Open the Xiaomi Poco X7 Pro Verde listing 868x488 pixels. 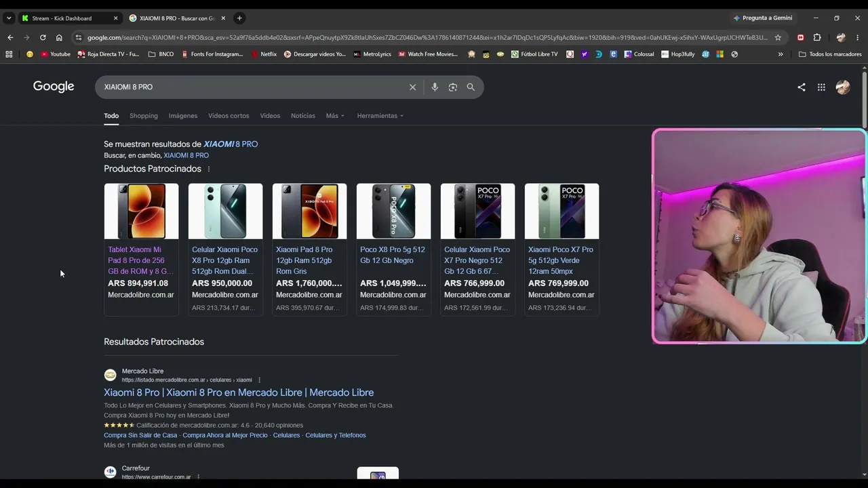coord(561,260)
